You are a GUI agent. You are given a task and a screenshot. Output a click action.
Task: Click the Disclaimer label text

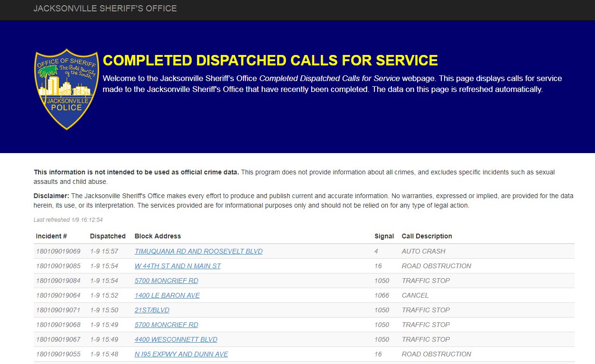pyautogui.click(x=51, y=196)
